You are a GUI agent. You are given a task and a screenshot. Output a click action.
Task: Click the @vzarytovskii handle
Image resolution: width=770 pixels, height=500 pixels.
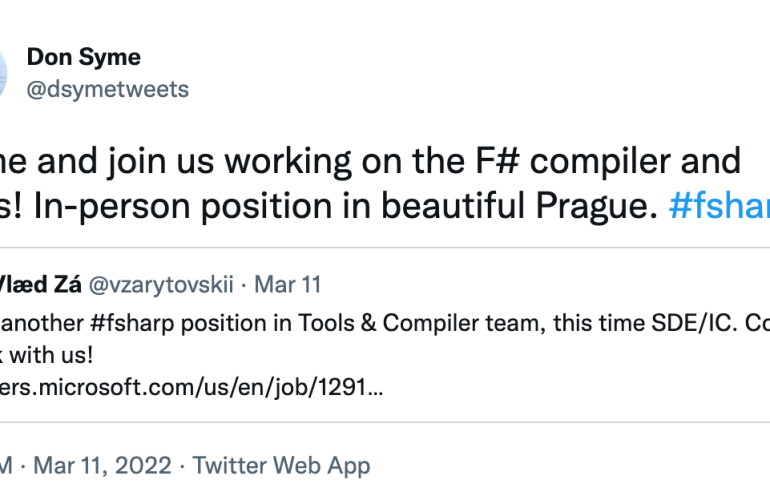tap(161, 285)
